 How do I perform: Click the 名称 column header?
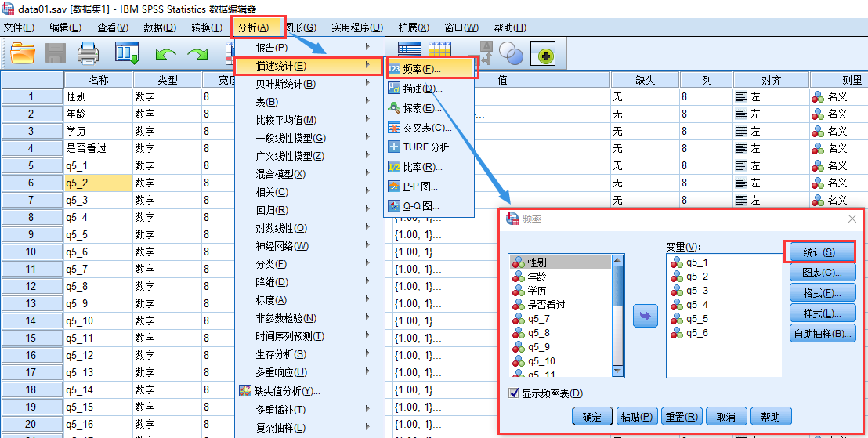click(x=99, y=80)
